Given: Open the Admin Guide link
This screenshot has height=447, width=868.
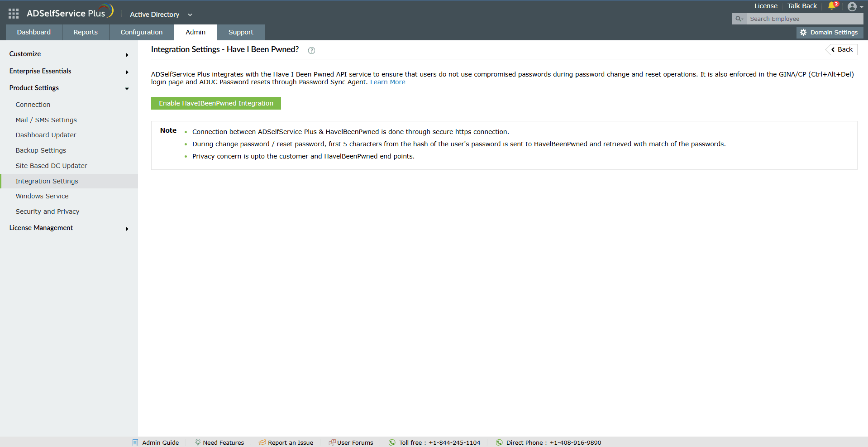Looking at the screenshot, I should click(160, 442).
